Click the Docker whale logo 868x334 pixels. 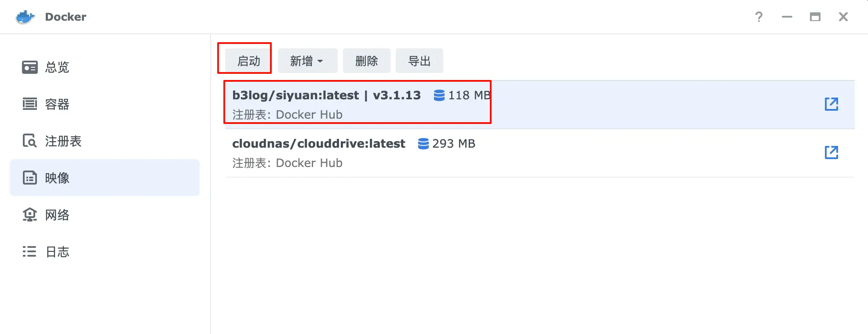pyautogui.click(x=25, y=16)
